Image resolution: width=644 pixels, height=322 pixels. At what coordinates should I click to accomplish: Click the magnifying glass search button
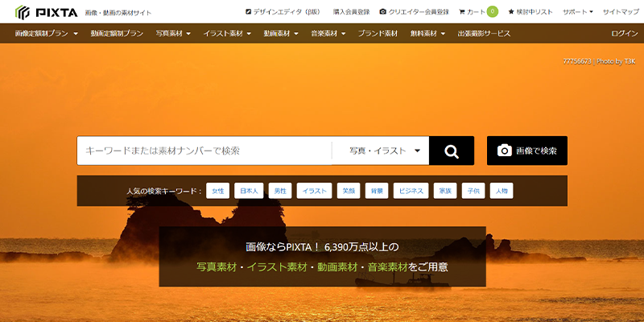pos(451,151)
